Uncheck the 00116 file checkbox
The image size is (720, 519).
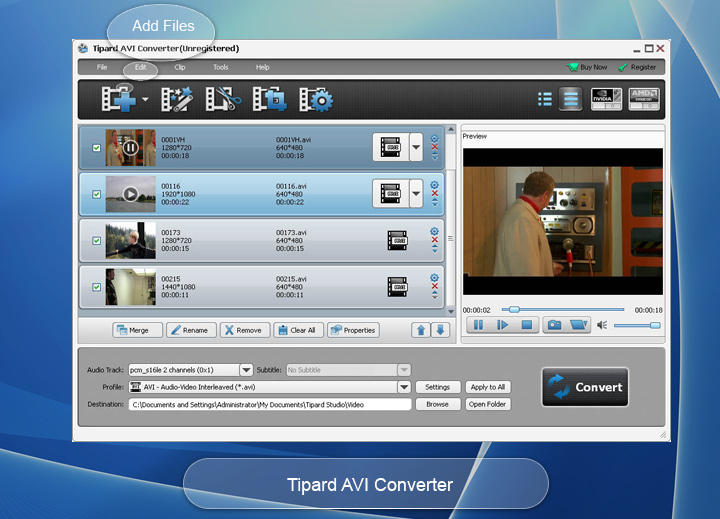coord(96,194)
